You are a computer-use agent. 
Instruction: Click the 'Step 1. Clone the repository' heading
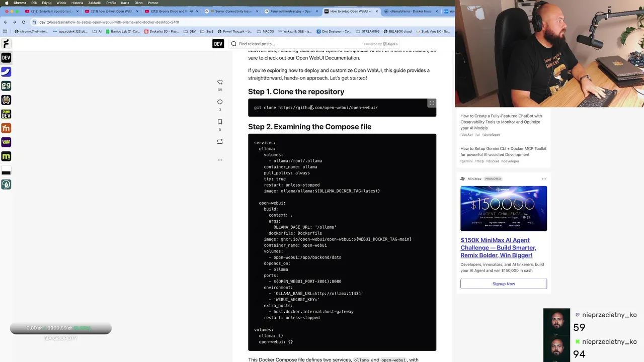point(296,92)
